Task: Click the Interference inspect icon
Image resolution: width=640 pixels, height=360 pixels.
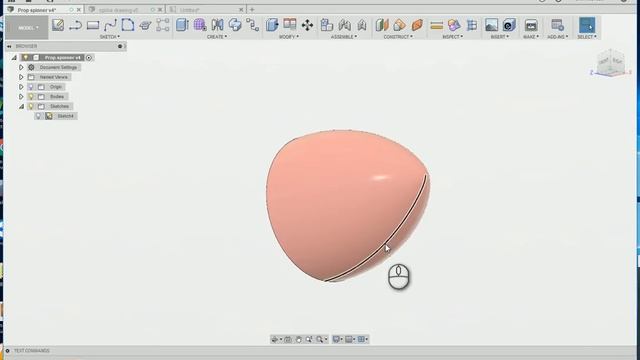Action: [454, 25]
